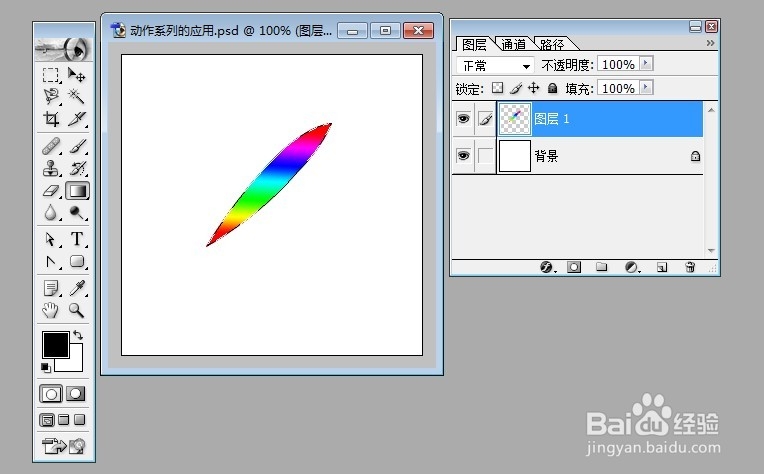Hide the 背景 layer eye icon
The height and width of the screenshot is (474, 764).
click(463, 156)
